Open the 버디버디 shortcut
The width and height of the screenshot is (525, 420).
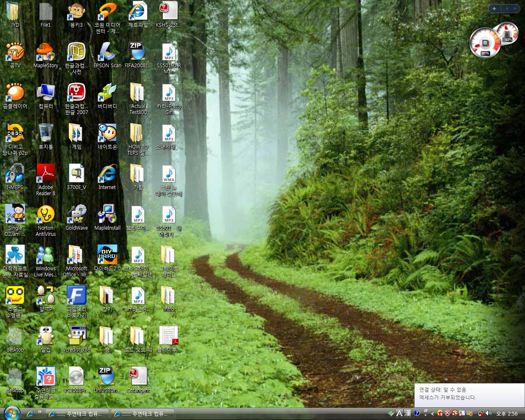tap(107, 96)
